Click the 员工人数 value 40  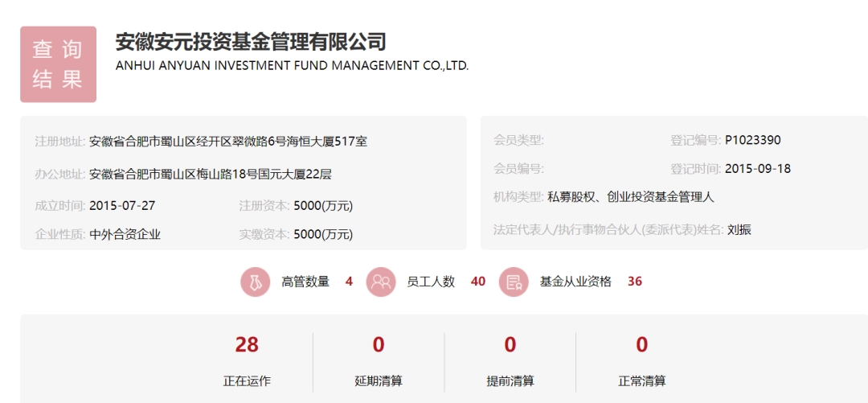477,282
